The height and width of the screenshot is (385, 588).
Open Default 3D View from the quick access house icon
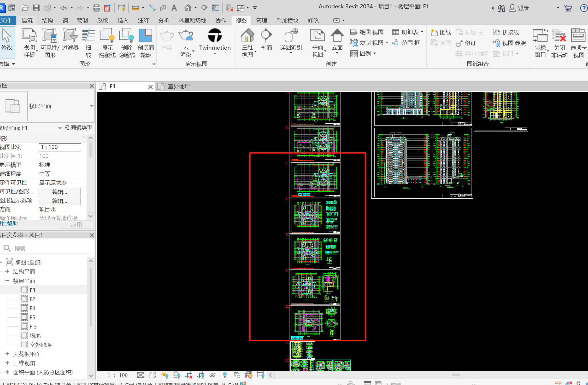(188, 8)
